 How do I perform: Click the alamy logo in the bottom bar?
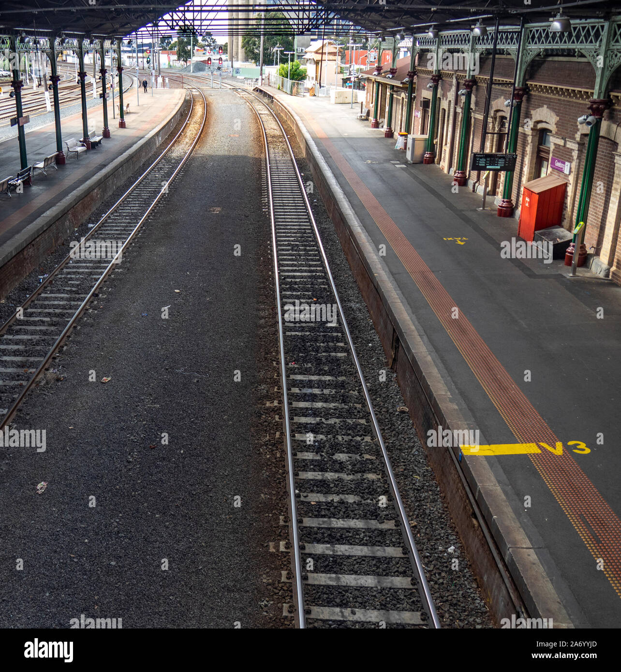pos(49,650)
